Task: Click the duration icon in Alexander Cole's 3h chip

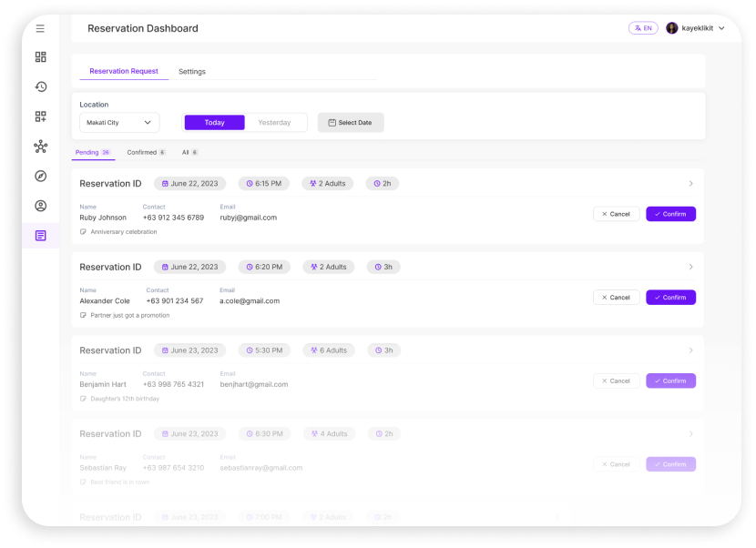Action: click(378, 267)
